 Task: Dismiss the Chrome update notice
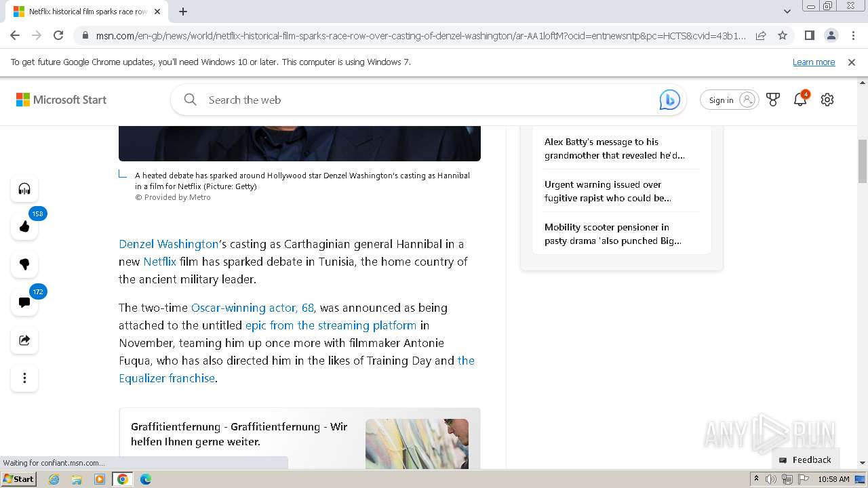pos(852,62)
